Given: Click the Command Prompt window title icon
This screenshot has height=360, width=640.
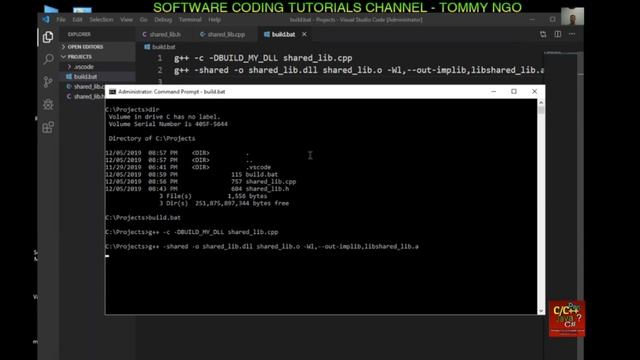Looking at the screenshot, I should pyautogui.click(x=112, y=92).
